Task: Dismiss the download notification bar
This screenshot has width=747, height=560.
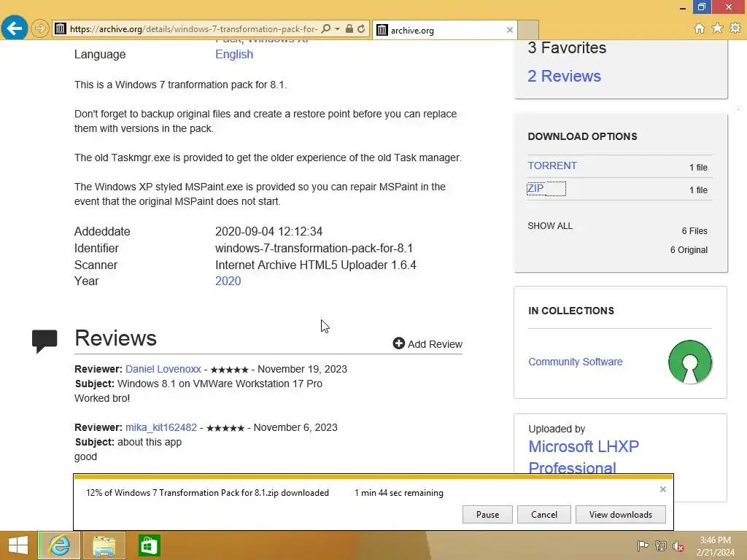Action: click(x=662, y=489)
